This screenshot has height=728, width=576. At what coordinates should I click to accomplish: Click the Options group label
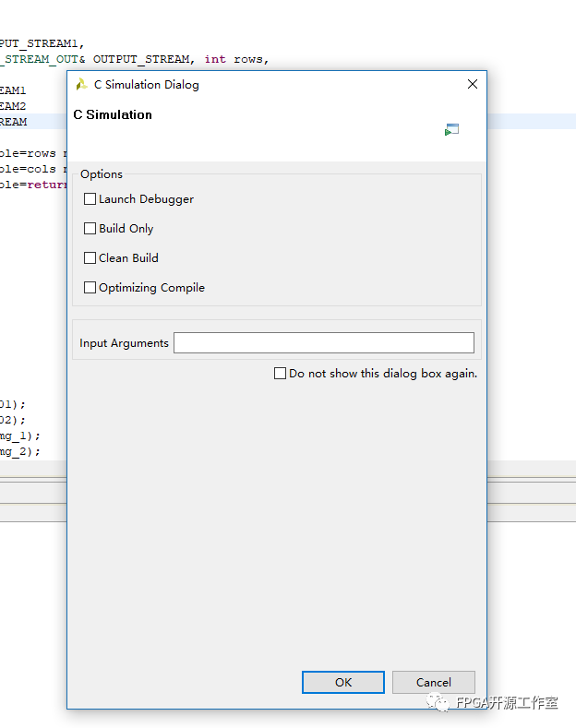click(x=102, y=174)
